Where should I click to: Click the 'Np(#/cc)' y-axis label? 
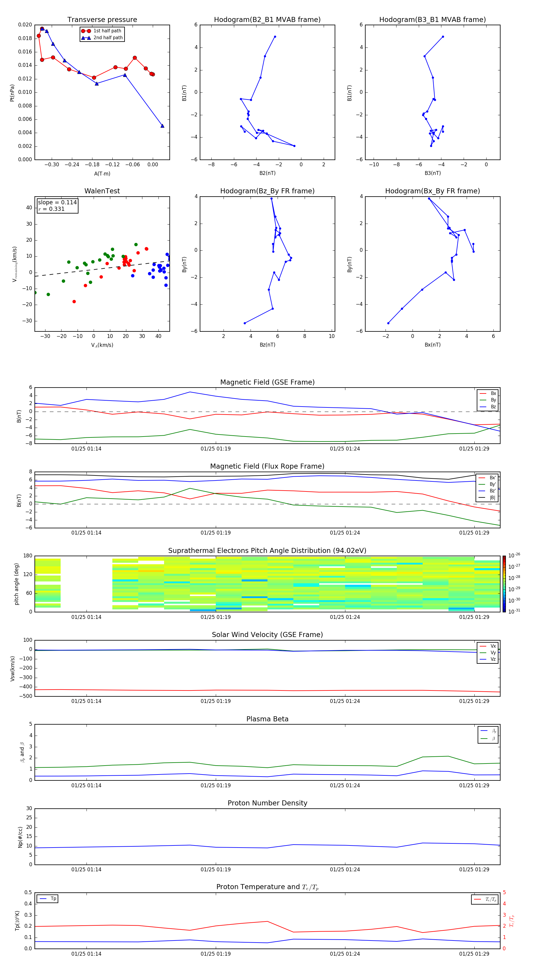click(x=20, y=837)
